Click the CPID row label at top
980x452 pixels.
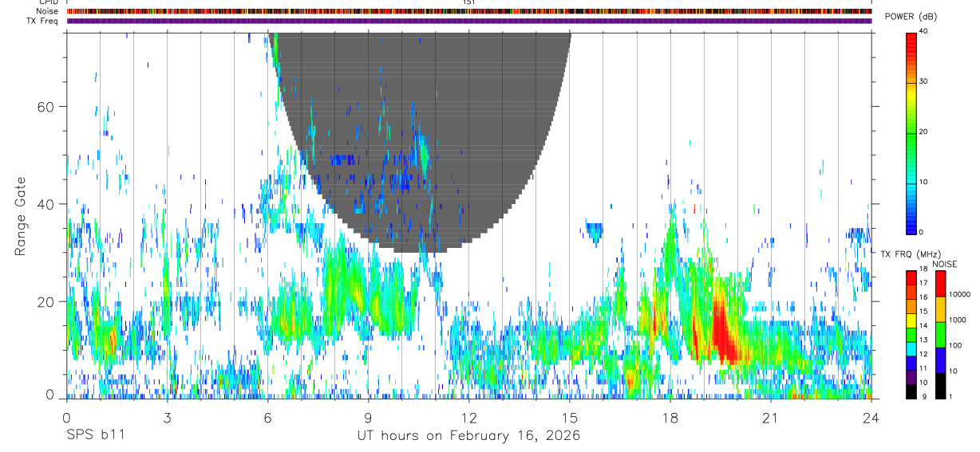click(48, 2)
